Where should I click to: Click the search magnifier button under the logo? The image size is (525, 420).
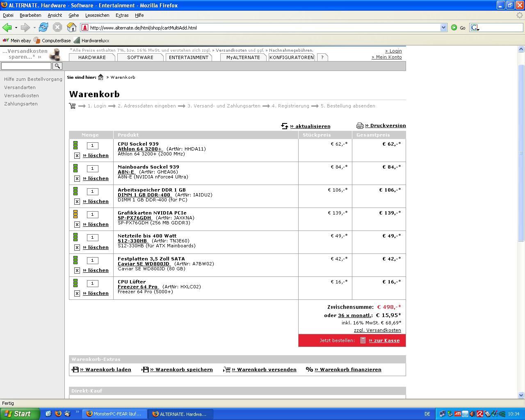tap(57, 66)
